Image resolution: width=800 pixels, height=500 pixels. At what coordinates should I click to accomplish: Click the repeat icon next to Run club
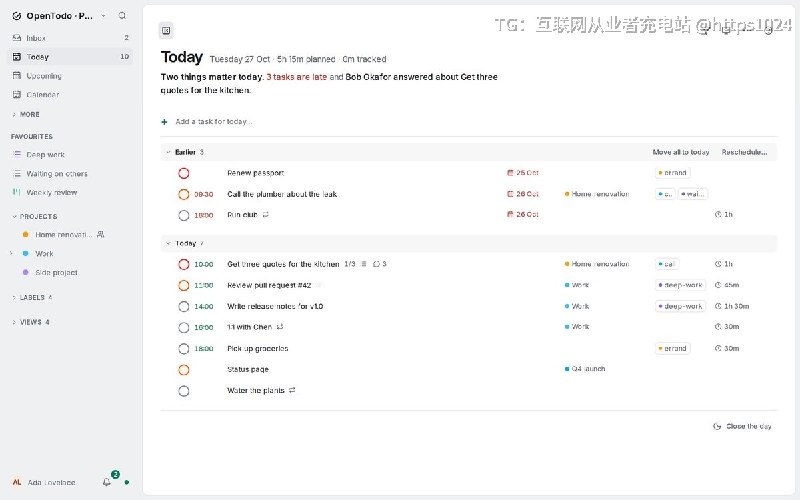(265, 215)
